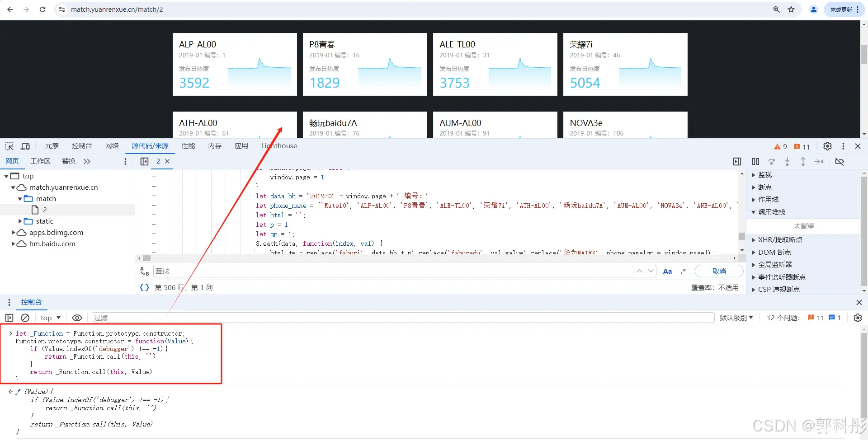Screen dimensions: 868x440
Task: Click the Step button icon
Action: (x=819, y=161)
